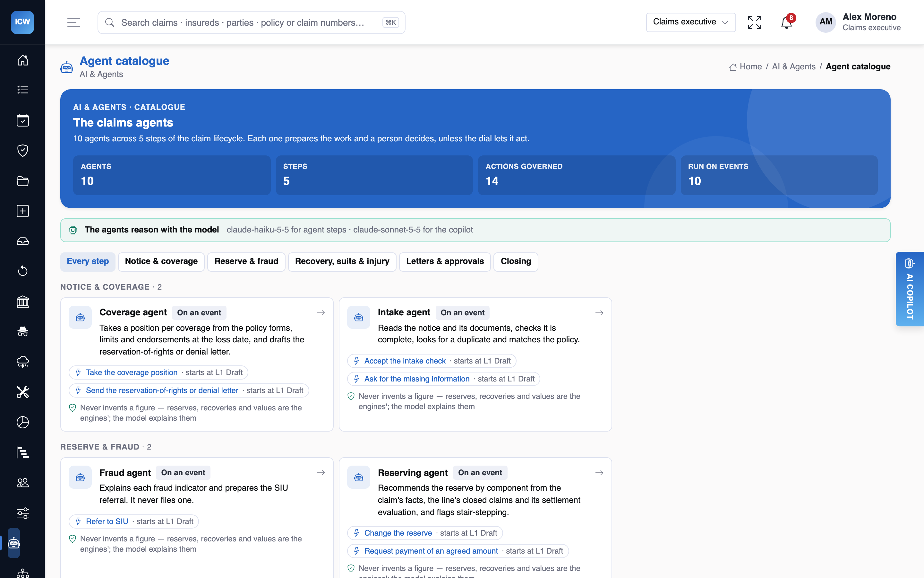Select the Every step tab
The image size is (924, 578).
point(88,261)
